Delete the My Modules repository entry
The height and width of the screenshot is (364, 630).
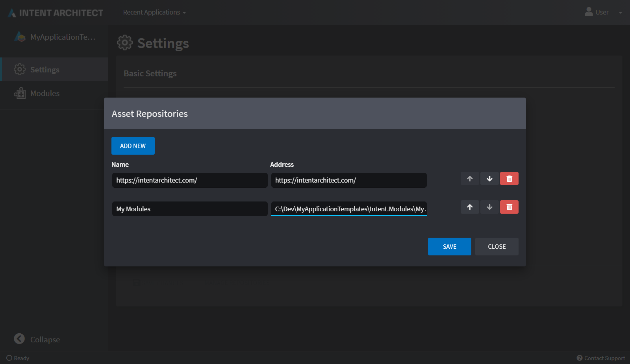click(x=509, y=207)
